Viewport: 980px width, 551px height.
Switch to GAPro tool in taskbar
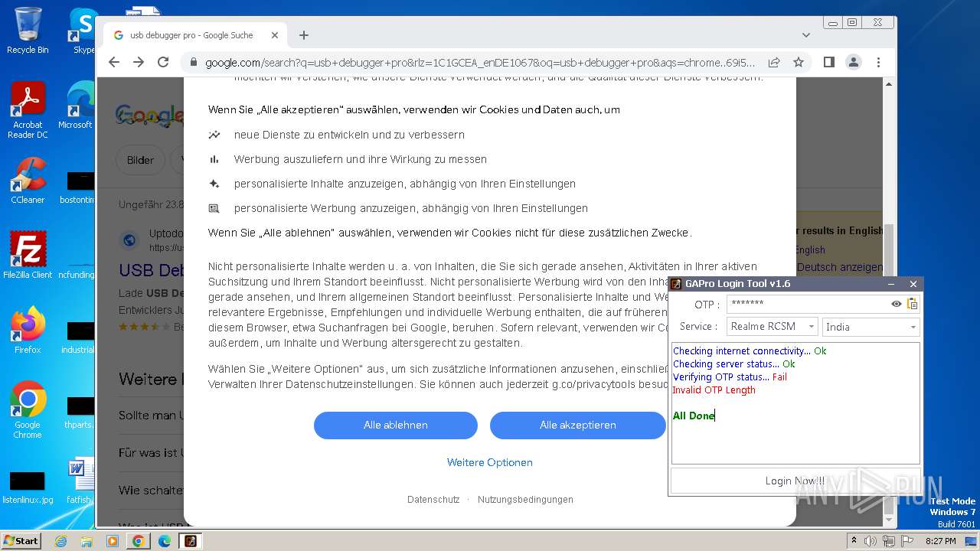point(191,541)
